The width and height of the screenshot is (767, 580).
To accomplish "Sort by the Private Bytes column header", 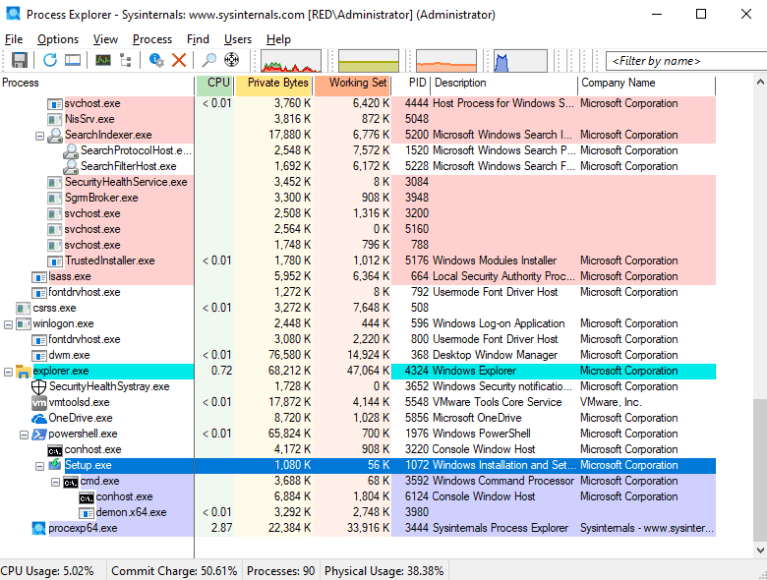I will point(273,83).
